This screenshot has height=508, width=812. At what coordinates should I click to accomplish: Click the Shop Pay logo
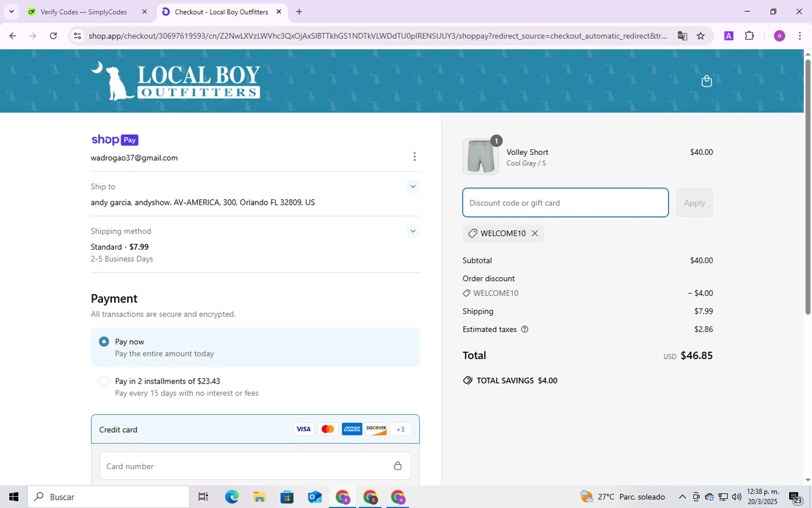[x=115, y=140]
